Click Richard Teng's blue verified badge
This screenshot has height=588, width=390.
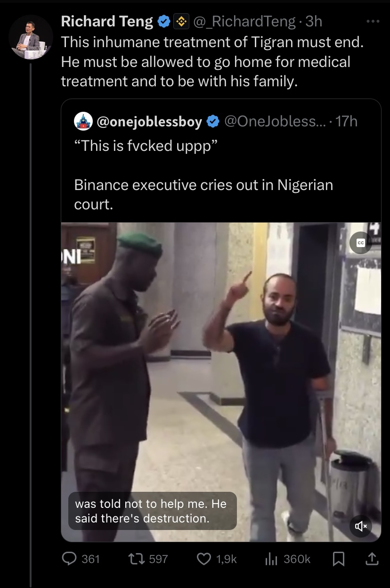point(163,22)
